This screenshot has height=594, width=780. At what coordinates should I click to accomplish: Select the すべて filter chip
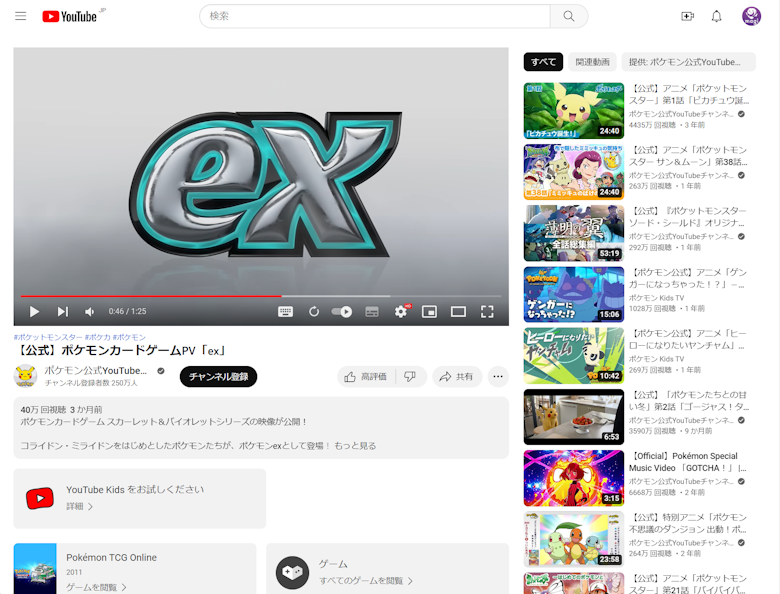point(543,62)
